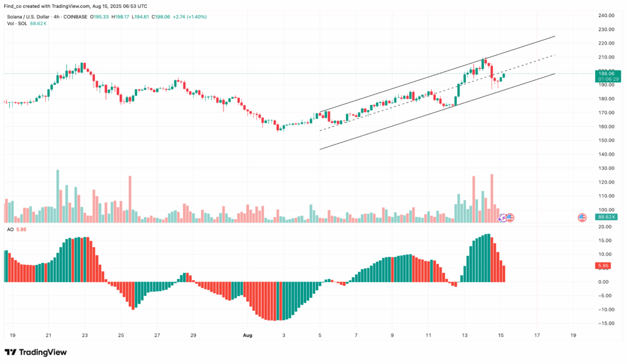The image size is (627, 364).
Task: Select the Solana / U.S. Dollar symbol title
Action: tap(28, 17)
